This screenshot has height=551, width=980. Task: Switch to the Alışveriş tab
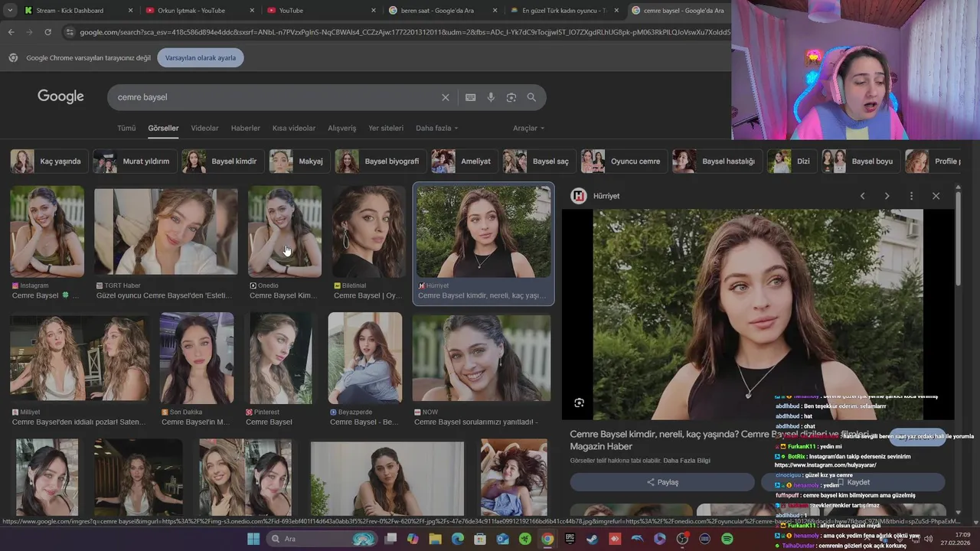click(342, 128)
